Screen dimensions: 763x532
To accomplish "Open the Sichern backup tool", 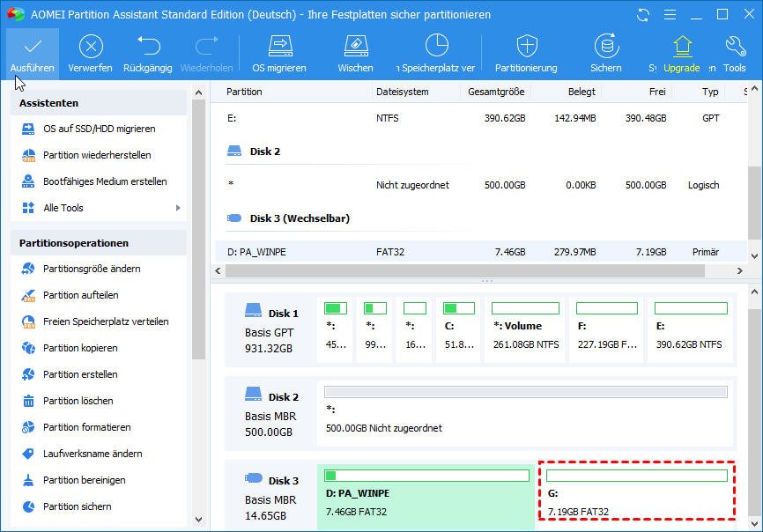I will tap(605, 47).
